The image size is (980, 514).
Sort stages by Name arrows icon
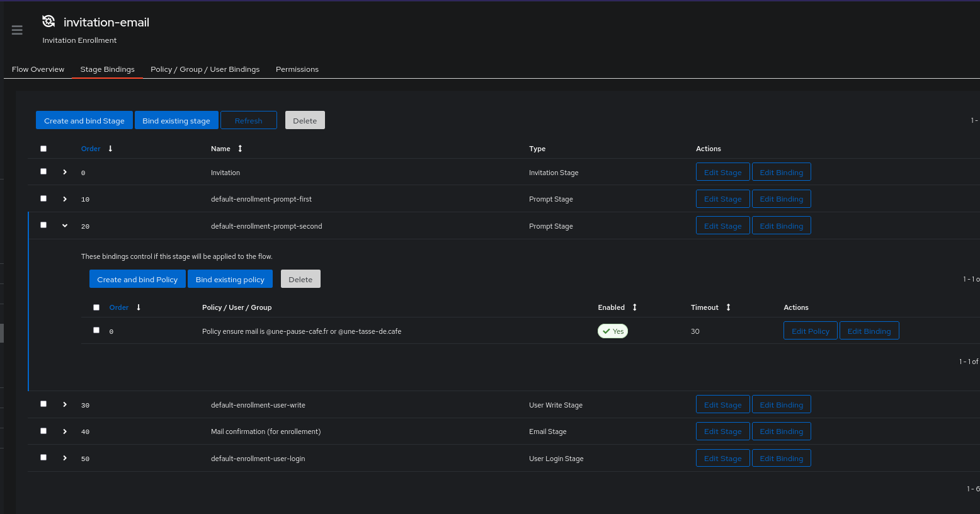(x=240, y=149)
